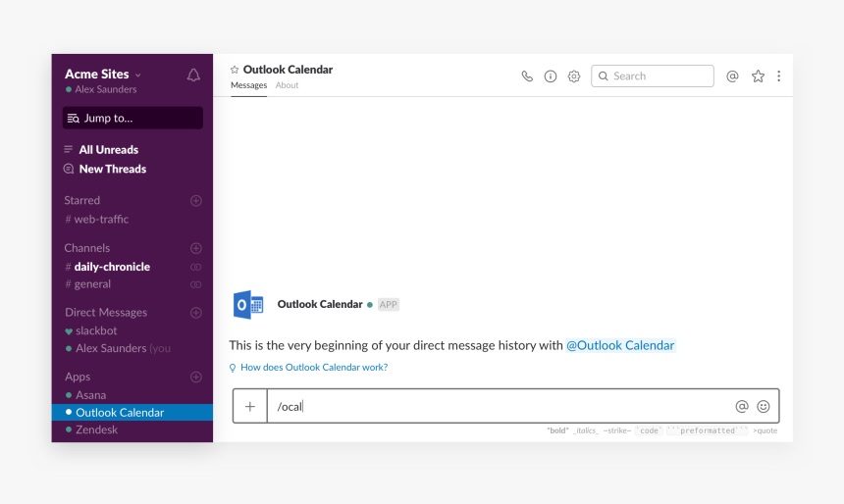Click Channels section heading
Image resolution: width=844 pixels, height=504 pixels.
click(x=87, y=248)
